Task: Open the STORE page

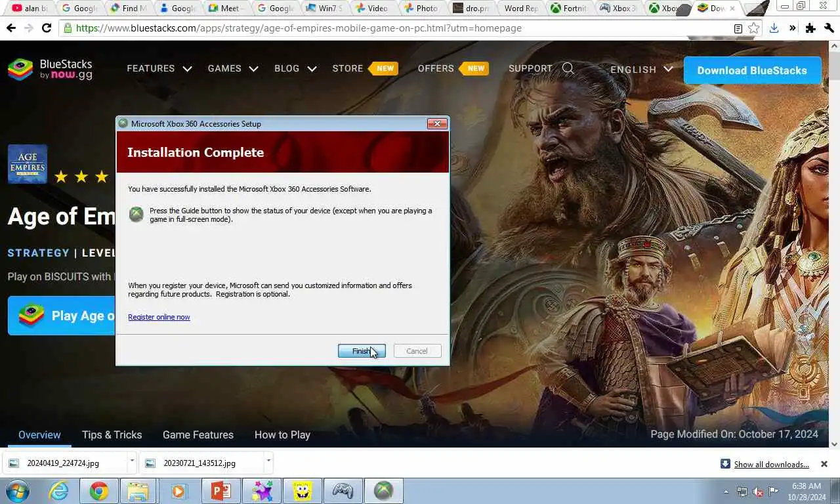Action: 348,68
